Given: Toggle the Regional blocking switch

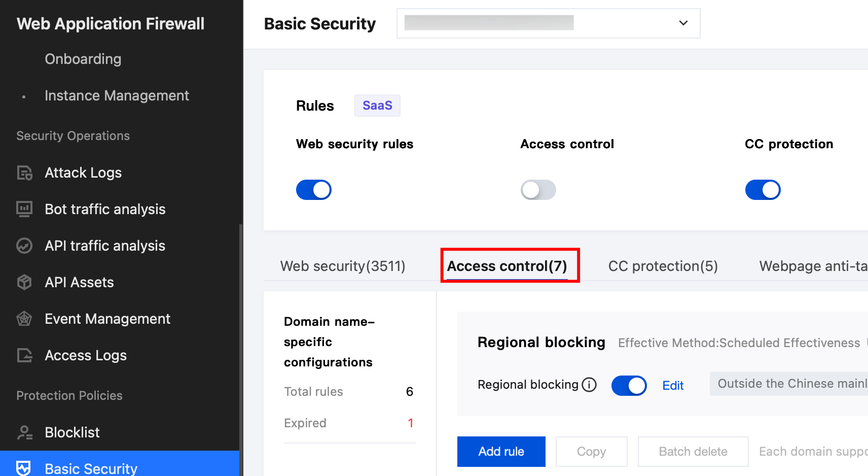Looking at the screenshot, I should click(629, 386).
